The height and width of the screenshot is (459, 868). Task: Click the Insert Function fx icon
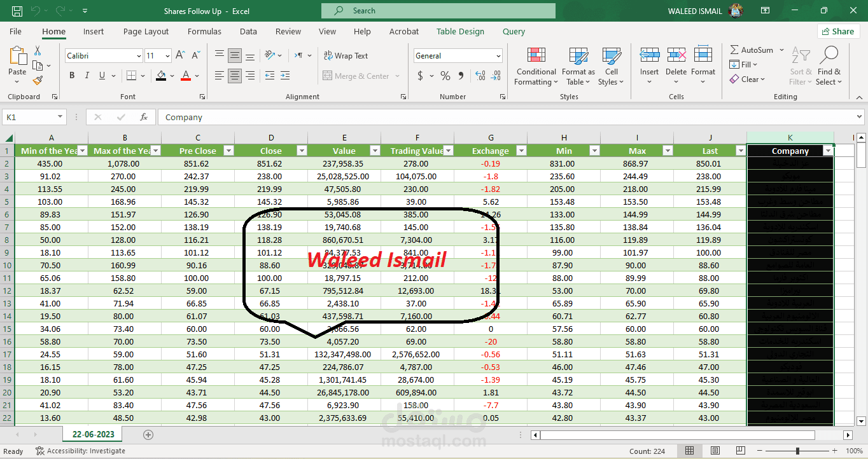tap(144, 117)
